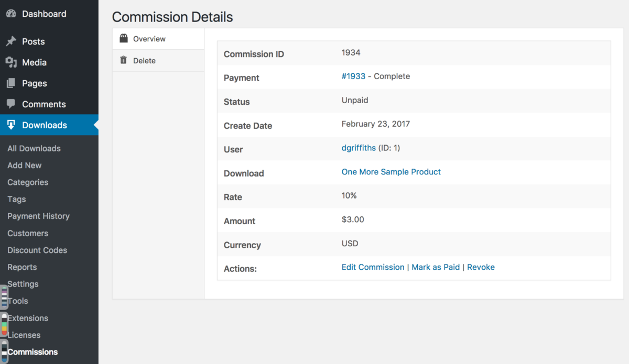Open the Customers submenu item
The height and width of the screenshot is (364, 629).
[28, 233]
